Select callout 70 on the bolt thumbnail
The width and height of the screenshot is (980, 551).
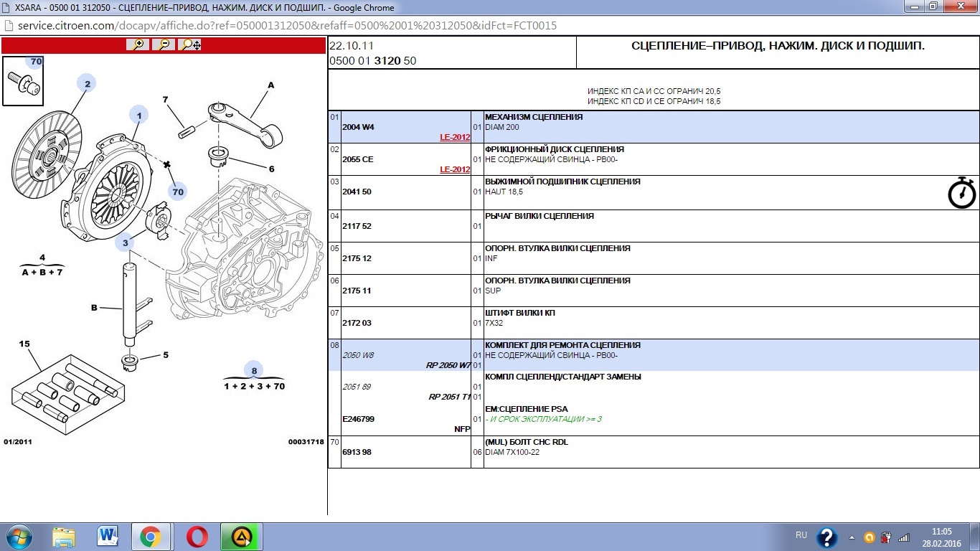(x=36, y=62)
